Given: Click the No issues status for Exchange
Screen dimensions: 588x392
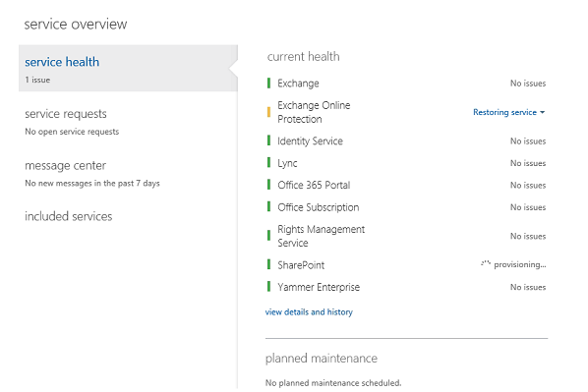Looking at the screenshot, I should (x=528, y=84).
